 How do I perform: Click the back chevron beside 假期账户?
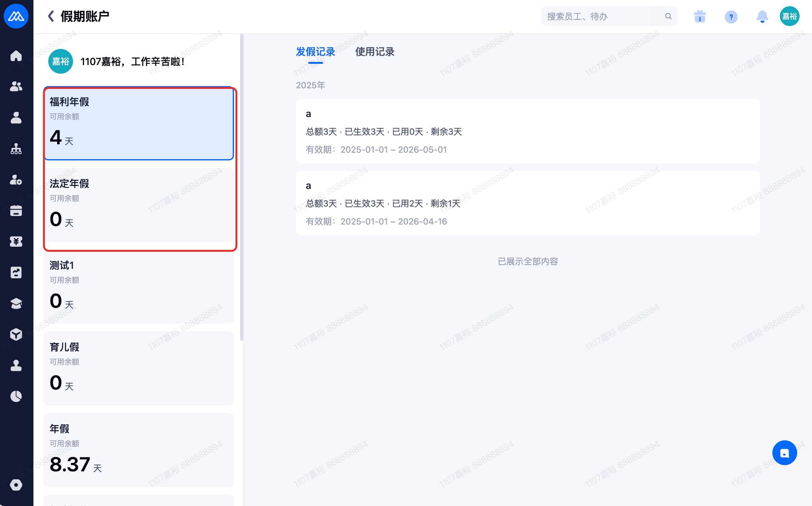point(51,16)
